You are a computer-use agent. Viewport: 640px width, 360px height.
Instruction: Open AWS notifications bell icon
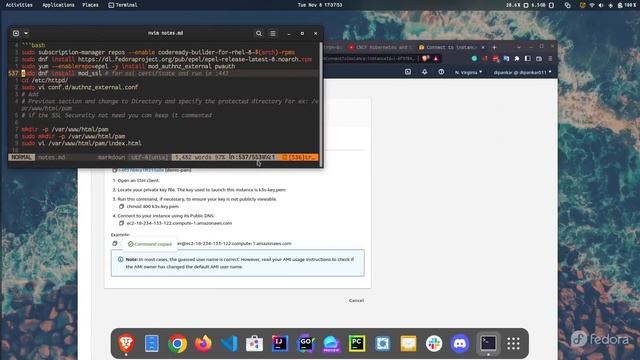coord(424,72)
